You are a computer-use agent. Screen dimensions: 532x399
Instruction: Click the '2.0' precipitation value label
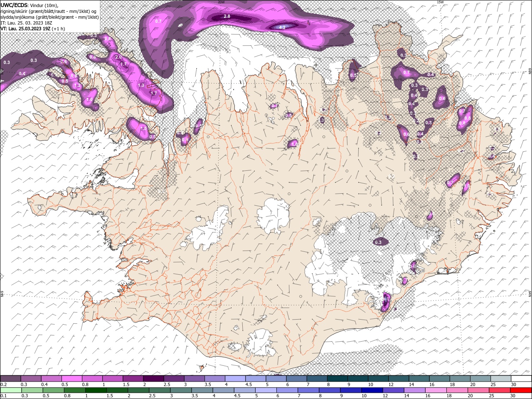118,57
